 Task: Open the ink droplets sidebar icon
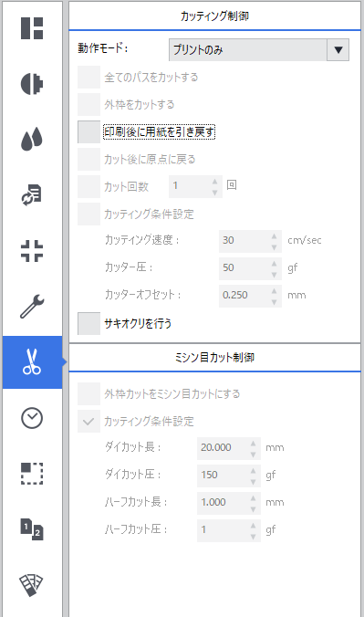click(x=32, y=140)
